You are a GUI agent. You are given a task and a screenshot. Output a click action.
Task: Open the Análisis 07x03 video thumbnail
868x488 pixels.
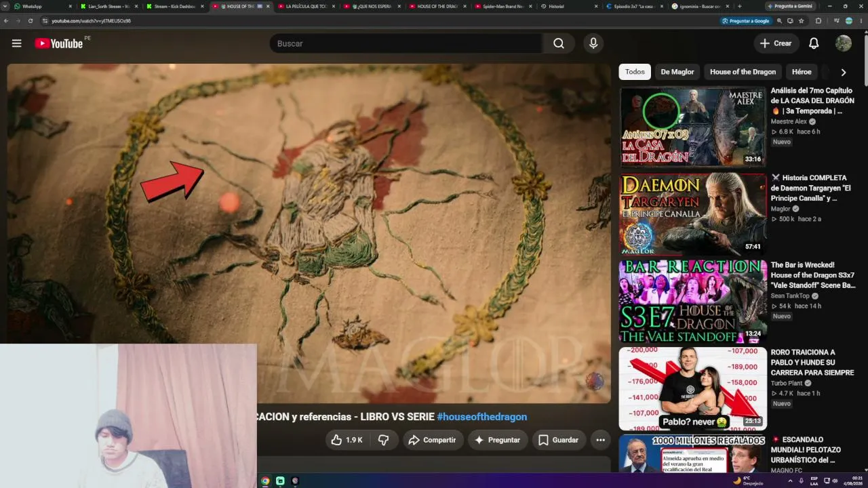692,126
